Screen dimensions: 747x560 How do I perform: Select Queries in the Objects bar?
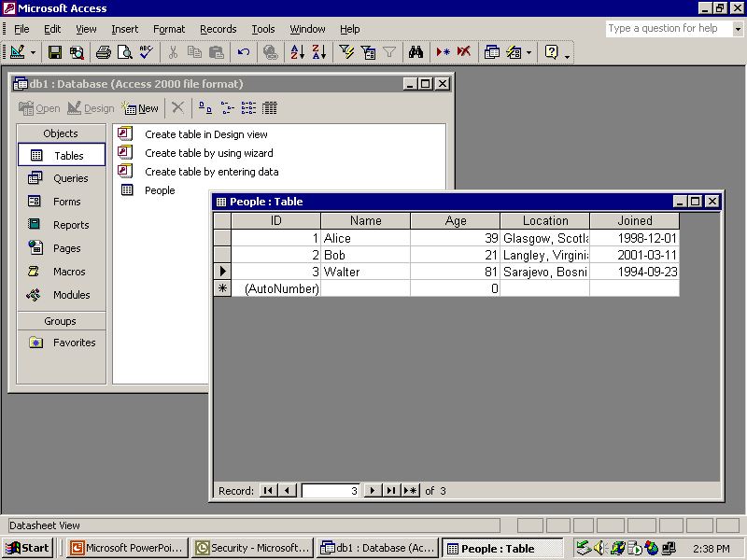[x=62, y=178]
